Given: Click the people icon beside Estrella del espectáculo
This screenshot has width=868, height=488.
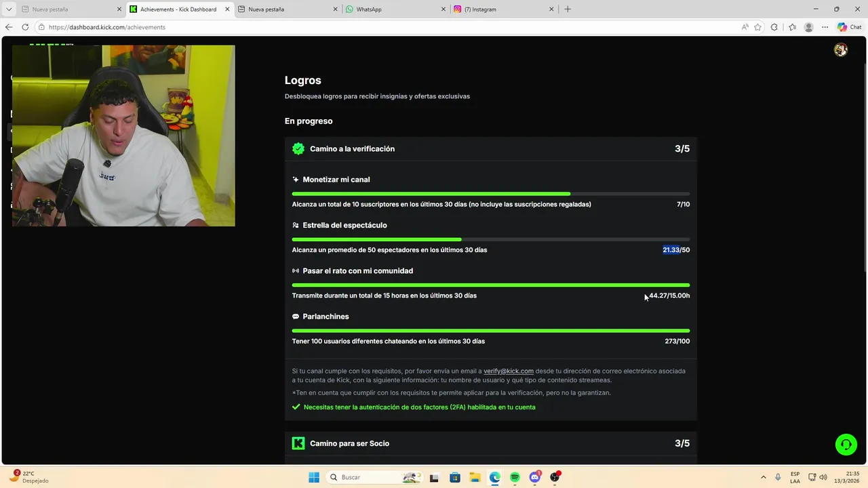Looking at the screenshot, I should [x=296, y=225].
